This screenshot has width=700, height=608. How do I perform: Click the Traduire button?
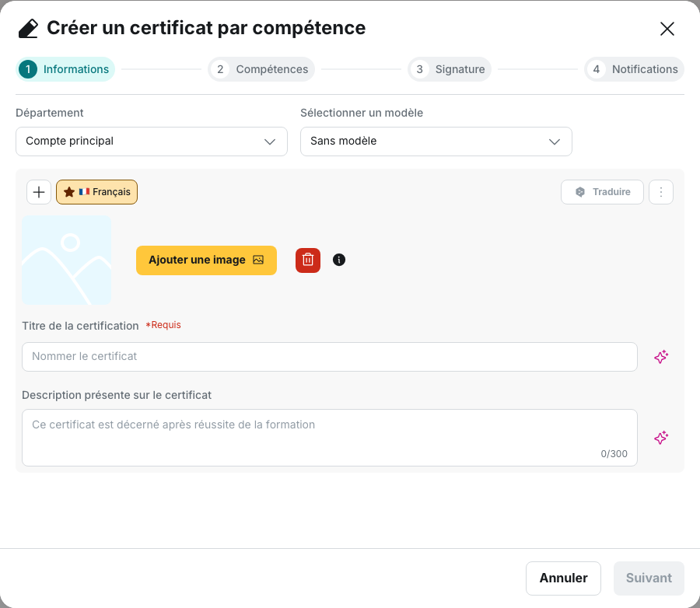click(602, 192)
